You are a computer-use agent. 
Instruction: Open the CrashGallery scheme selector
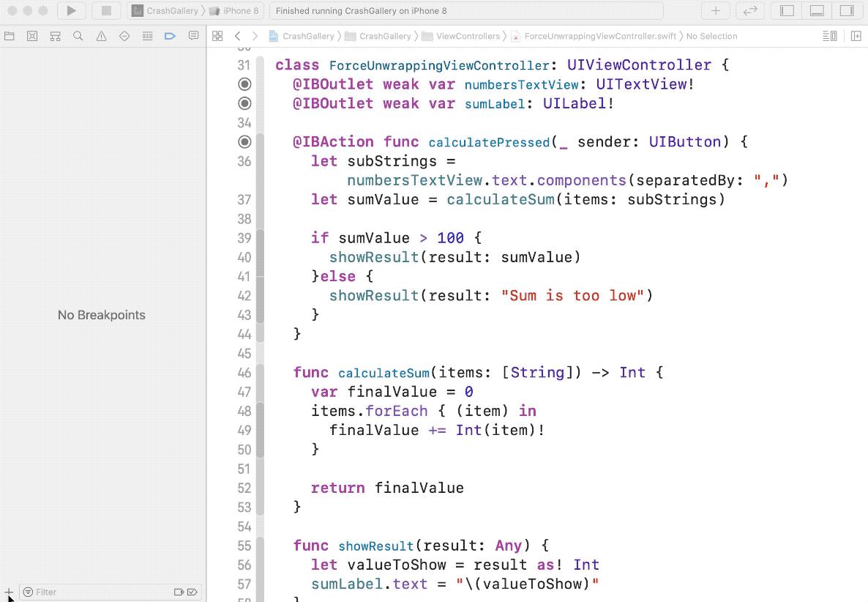click(165, 10)
